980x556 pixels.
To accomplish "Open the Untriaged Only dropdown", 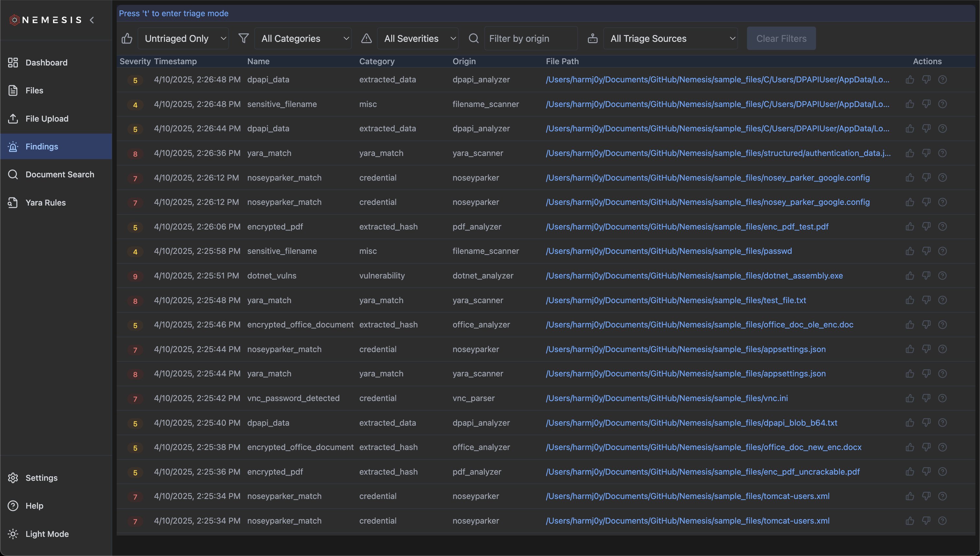I will [183, 39].
